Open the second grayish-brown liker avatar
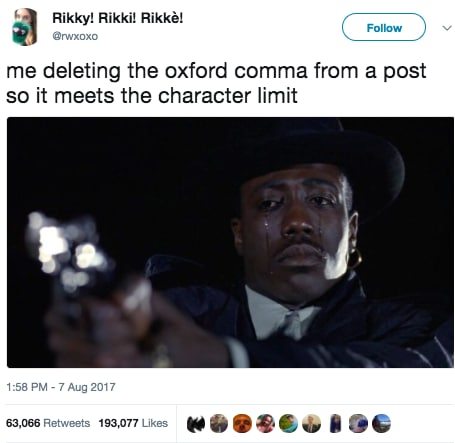455x443 pixels. coord(219,424)
